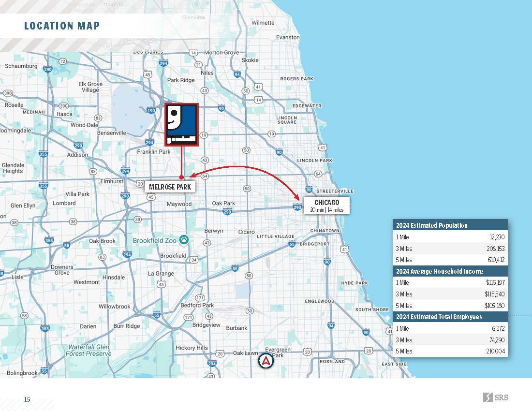Click the LINCOLN PARK neighborhood label

pos(315,161)
